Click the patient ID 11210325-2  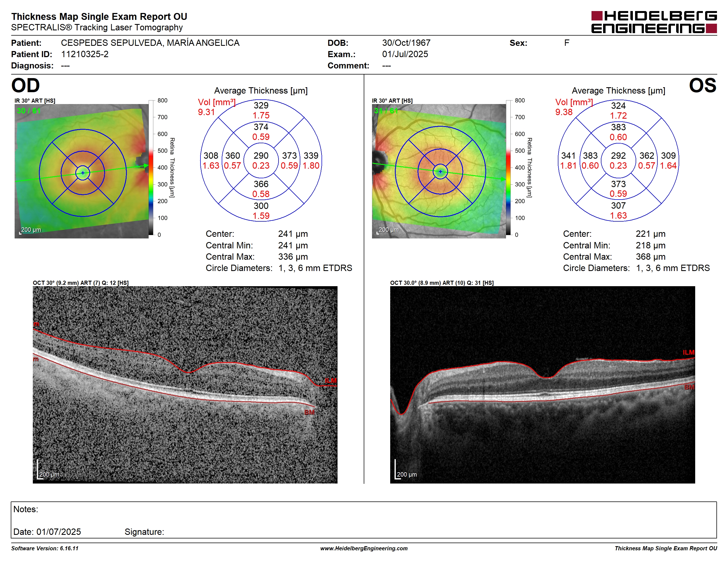pos(85,54)
